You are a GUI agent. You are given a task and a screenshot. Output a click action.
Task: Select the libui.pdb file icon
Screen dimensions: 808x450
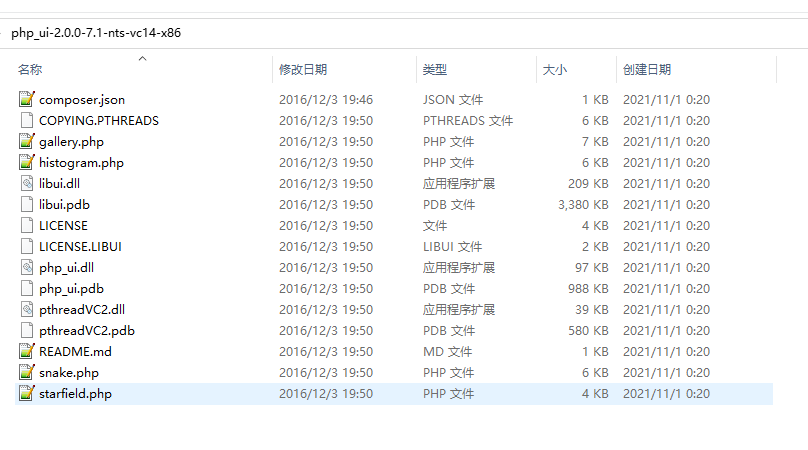(26, 205)
